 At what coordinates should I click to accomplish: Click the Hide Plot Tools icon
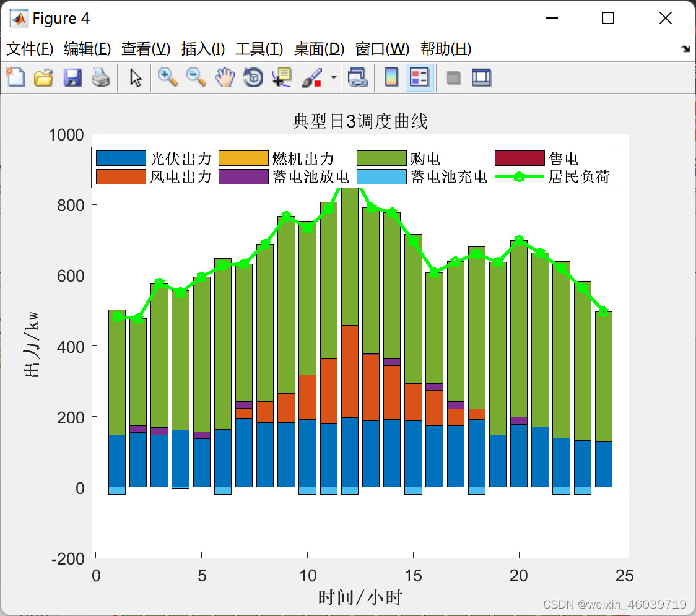(453, 78)
